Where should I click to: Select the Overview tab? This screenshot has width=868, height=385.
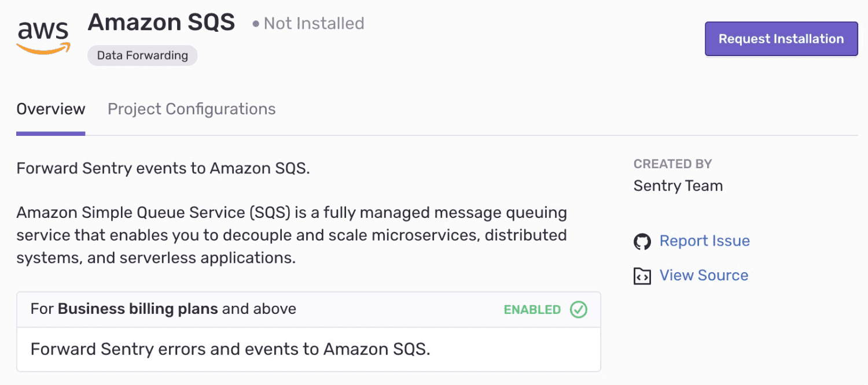(50, 109)
